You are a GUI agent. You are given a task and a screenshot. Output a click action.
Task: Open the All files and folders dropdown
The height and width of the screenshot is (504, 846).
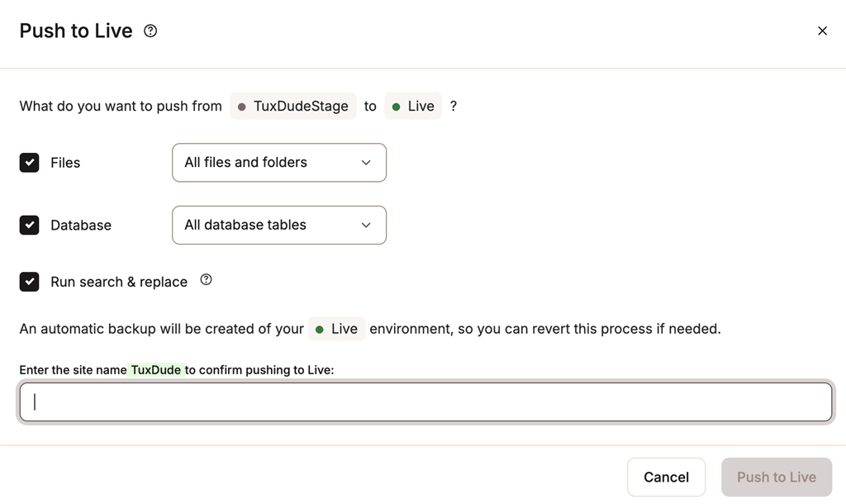[278, 163]
